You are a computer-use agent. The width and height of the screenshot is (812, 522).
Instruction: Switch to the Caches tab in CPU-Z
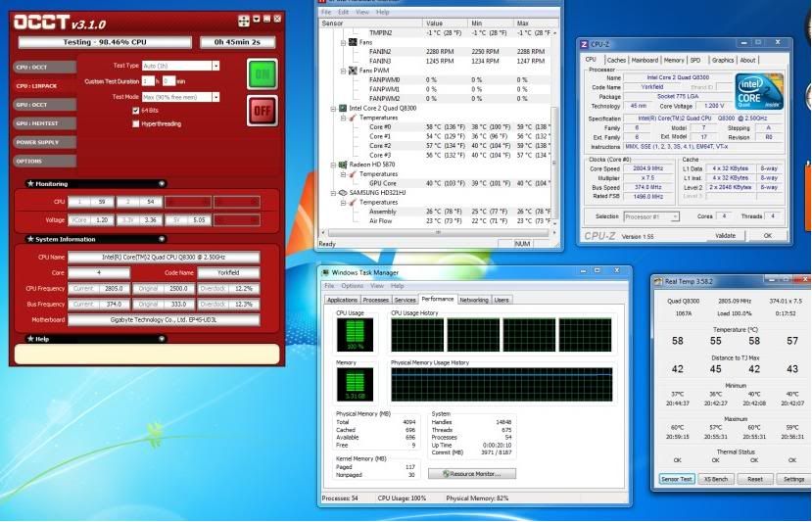(x=616, y=60)
